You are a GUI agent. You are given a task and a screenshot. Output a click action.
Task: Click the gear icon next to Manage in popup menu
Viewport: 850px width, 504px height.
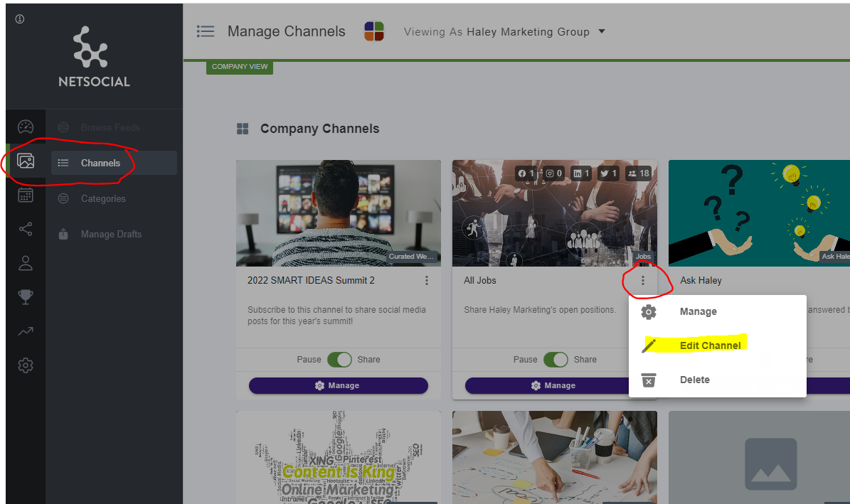pos(648,311)
